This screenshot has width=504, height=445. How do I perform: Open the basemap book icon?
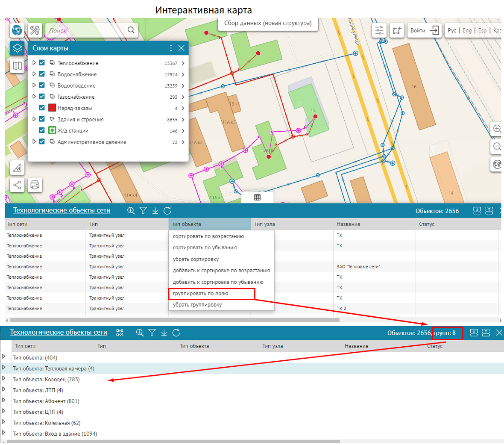tap(17, 66)
